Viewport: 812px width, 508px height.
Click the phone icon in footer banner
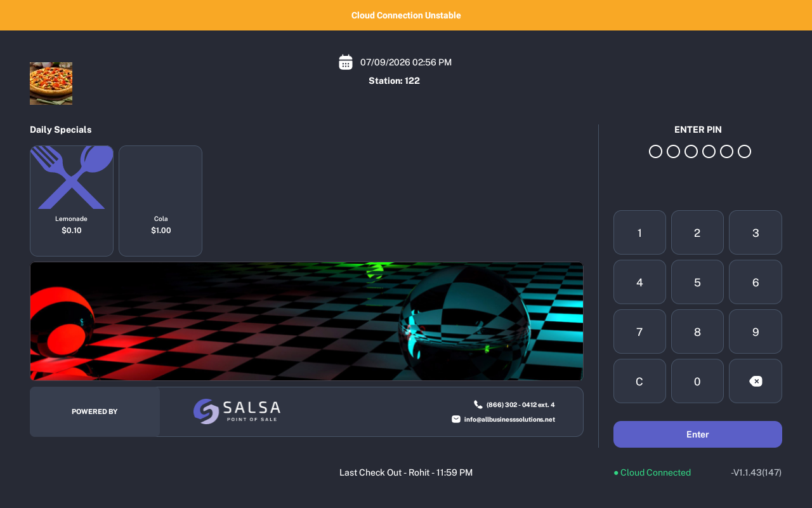pos(478,404)
